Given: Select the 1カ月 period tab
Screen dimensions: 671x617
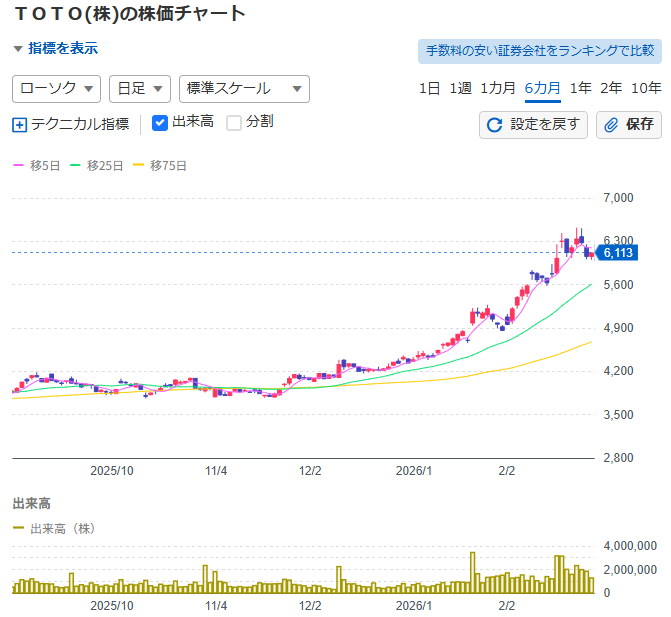Looking at the screenshot, I should [497, 88].
